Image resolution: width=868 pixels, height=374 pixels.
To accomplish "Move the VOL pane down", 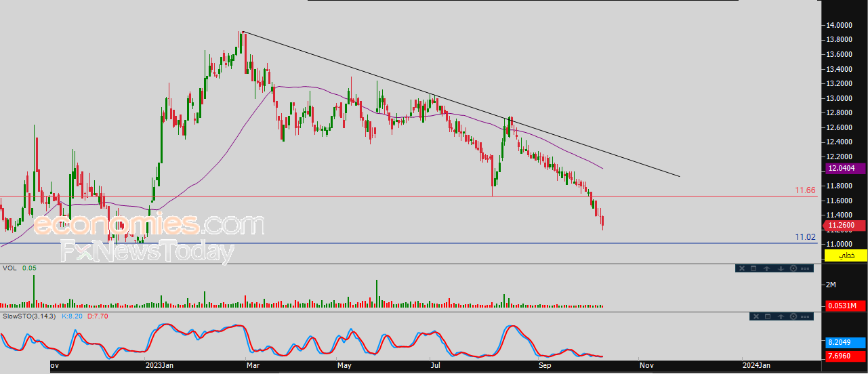I will (781, 268).
